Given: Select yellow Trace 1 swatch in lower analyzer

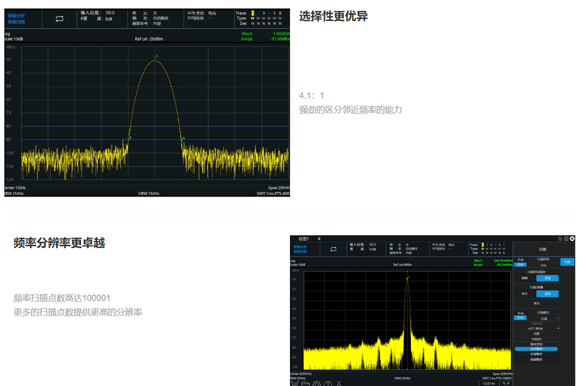Looking at the screenshot, I should click(483, 244).
